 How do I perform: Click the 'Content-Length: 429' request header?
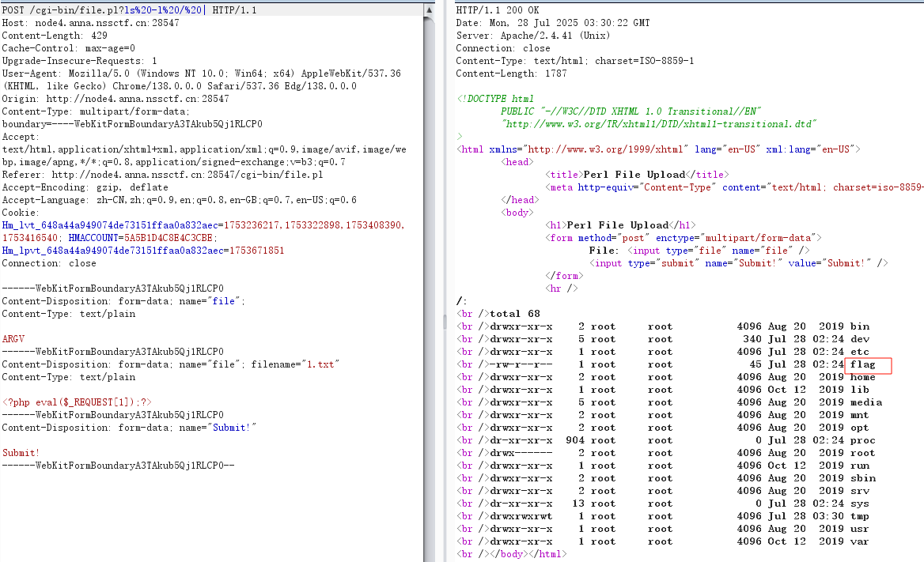click(55, 36)
